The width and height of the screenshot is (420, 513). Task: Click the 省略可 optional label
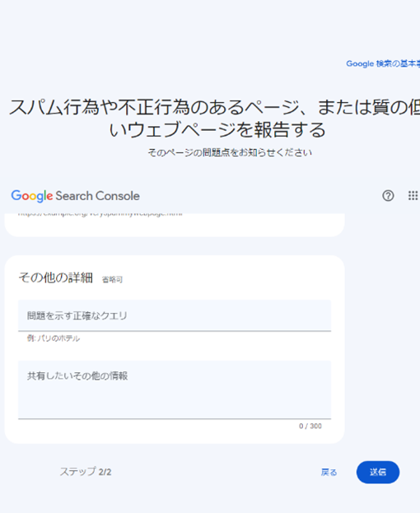coord(112,279)
